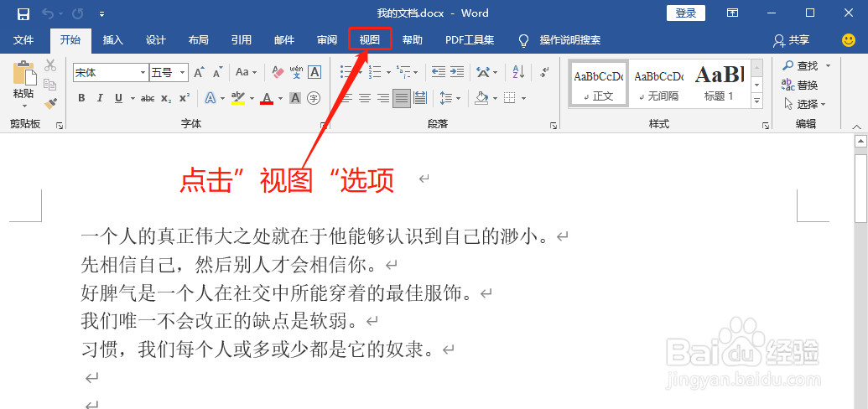Switch to the 布局 tab
The height and width of the screenshot is (409, 868).
click(198, 40)
